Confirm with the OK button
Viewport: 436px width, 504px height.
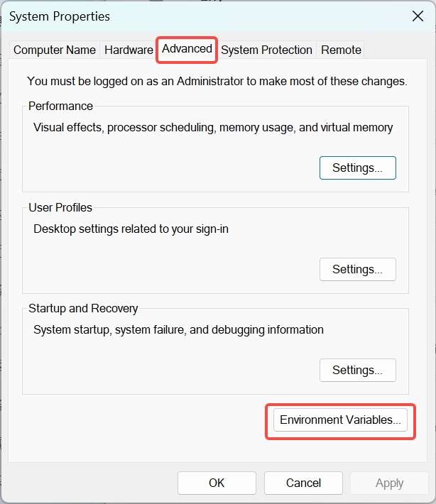217,483
